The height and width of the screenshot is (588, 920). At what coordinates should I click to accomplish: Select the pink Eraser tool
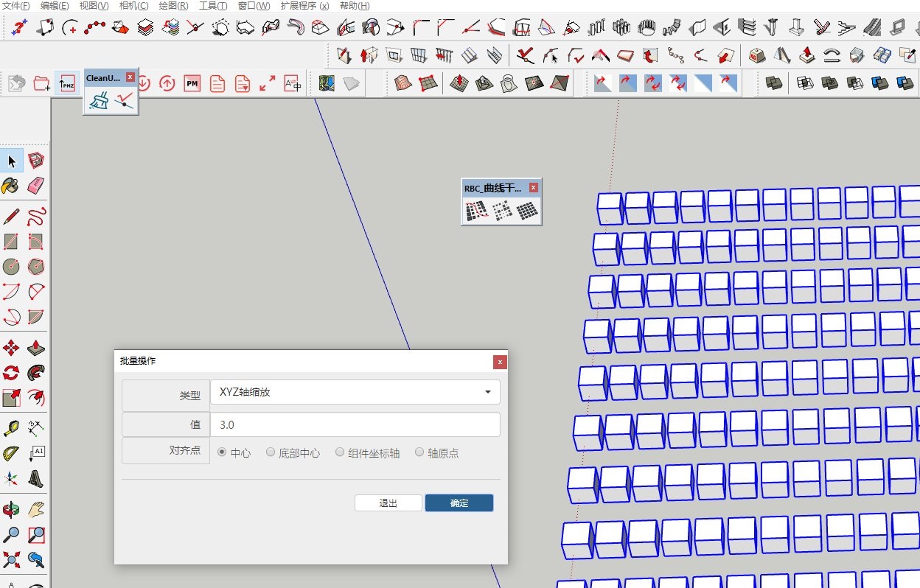[x=36, y=185]
